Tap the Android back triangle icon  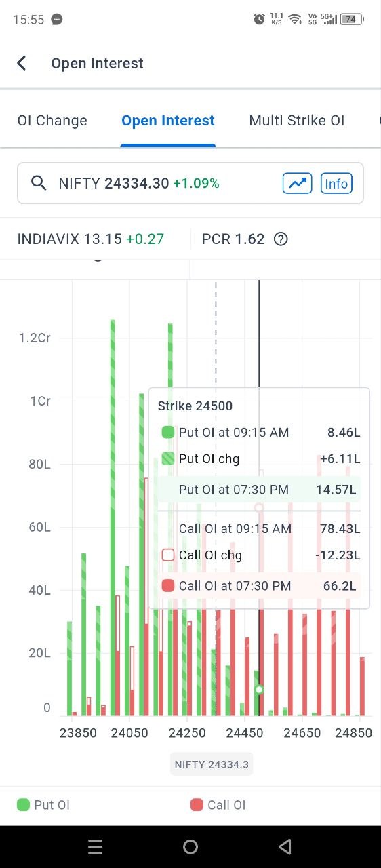[x=285, y=846]
